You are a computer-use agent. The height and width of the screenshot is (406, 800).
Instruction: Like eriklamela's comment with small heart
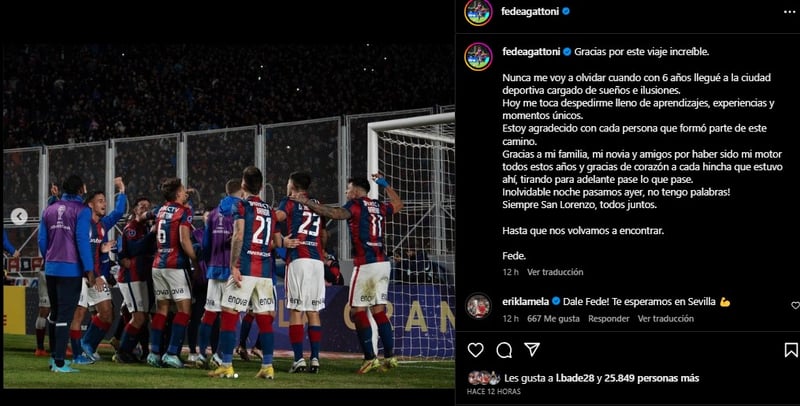pos(795,305)
